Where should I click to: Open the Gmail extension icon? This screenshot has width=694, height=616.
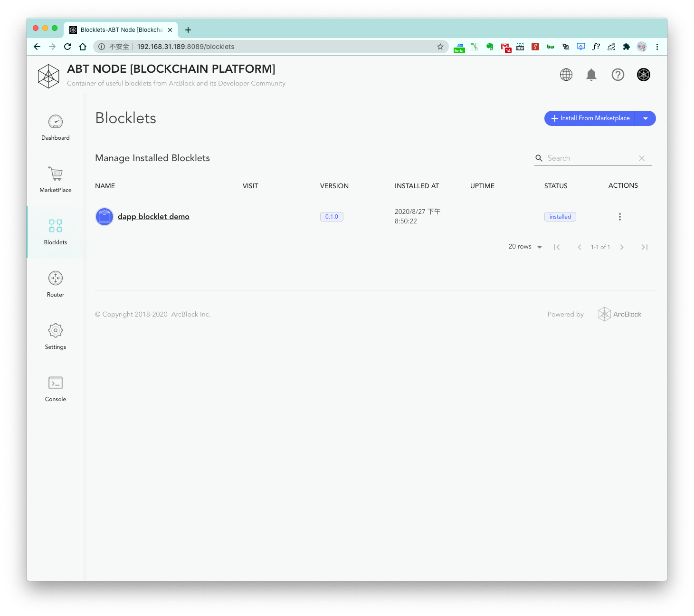point(505,47)
